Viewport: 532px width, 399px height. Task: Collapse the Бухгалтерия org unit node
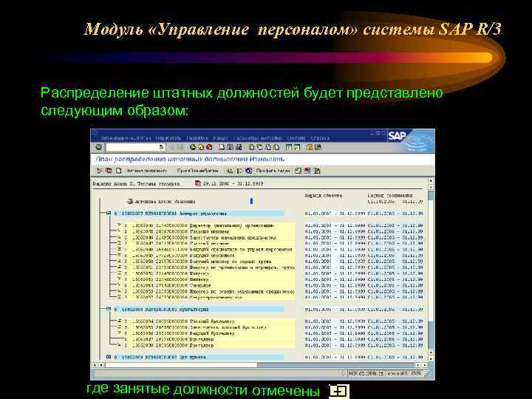point(109,309)
